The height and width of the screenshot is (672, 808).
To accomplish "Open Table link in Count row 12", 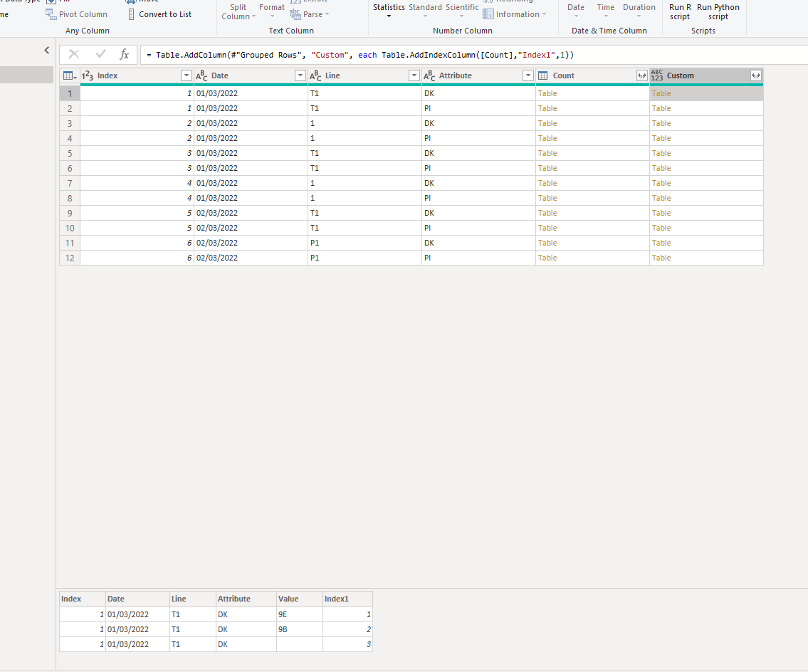I will coord(547,258).
